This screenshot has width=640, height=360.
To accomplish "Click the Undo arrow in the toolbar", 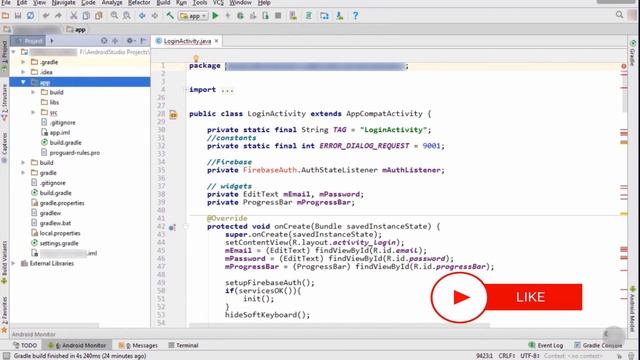I will (46, 16).
